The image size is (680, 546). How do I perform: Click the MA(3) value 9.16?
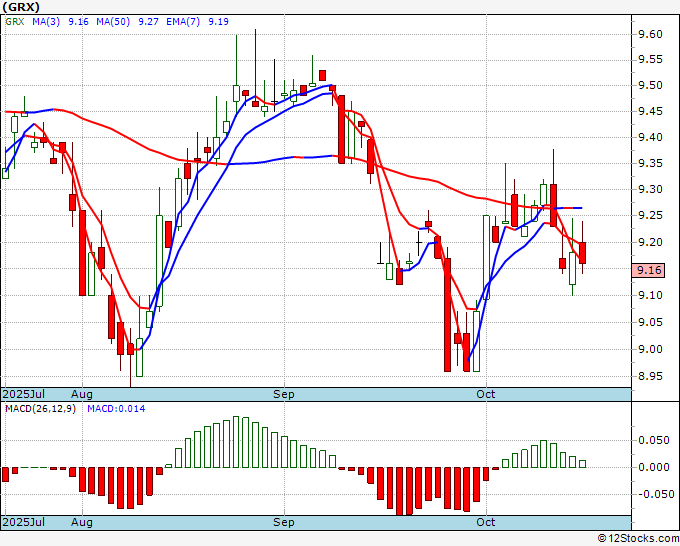pos(78,22)
